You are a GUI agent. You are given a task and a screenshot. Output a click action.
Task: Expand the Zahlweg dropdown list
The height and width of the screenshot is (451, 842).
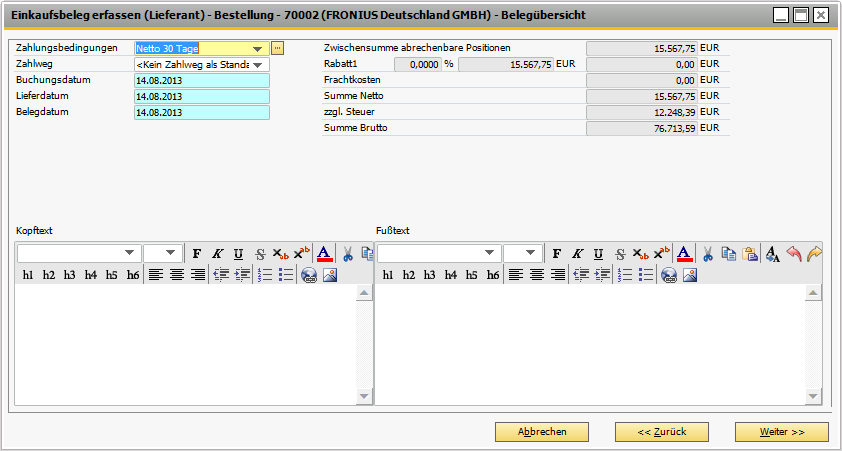coord(259,64)
